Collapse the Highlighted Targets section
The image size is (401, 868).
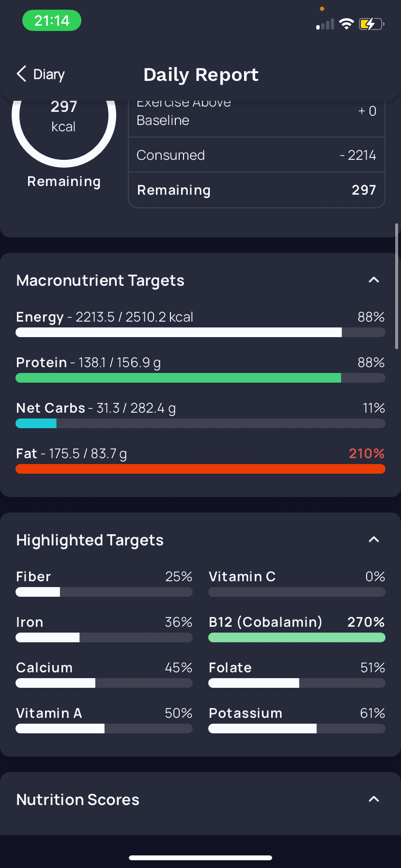pos(374,540)
